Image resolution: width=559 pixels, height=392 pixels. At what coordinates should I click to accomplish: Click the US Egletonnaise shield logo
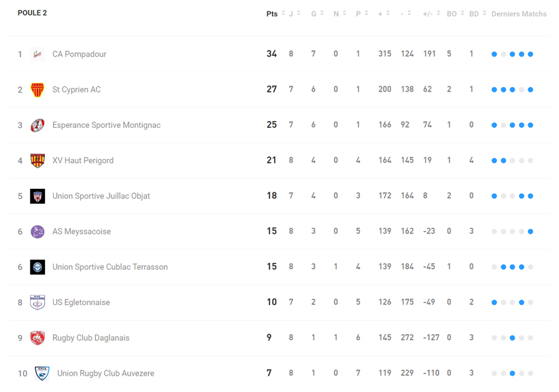click(37, 302)
